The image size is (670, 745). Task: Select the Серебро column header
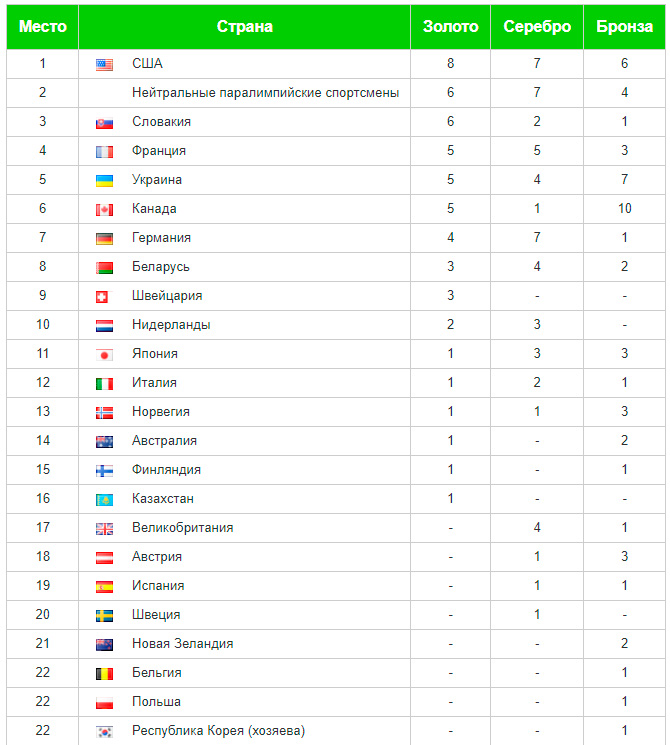click(x=537, y=27)
